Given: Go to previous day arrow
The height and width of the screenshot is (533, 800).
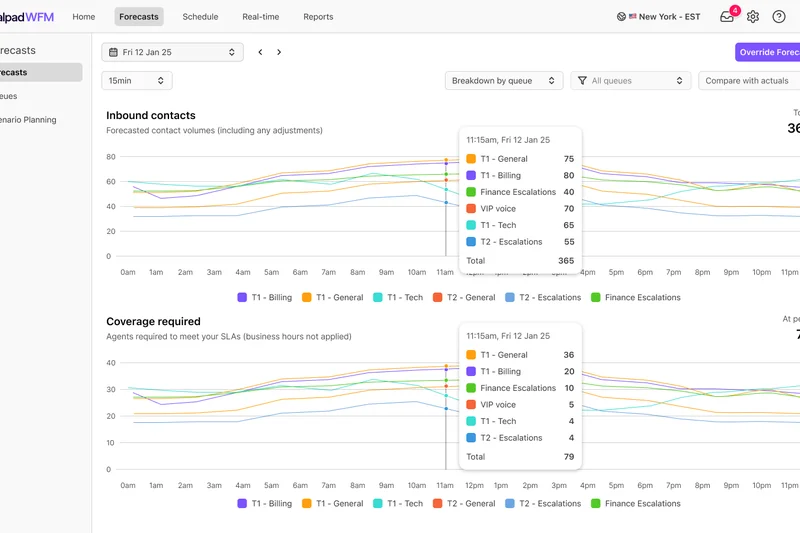Looking at the screenshot, I should [x=260, y=52].
